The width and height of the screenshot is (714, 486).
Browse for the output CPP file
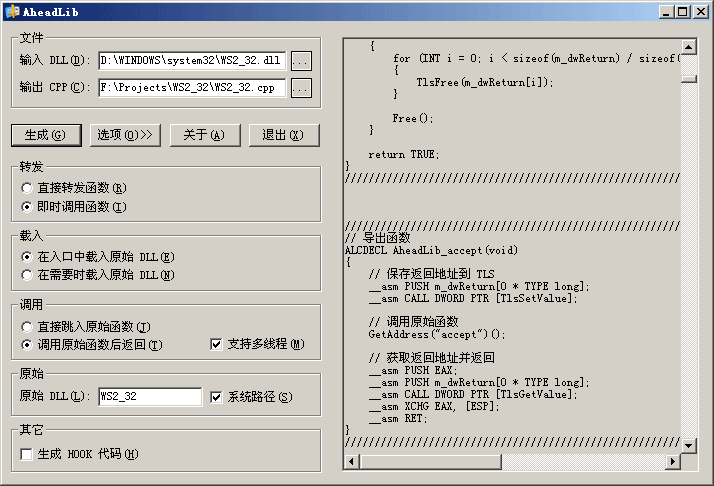[301, 88]
